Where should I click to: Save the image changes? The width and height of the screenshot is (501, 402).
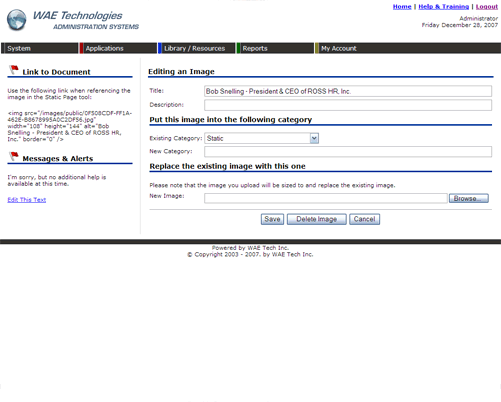[x=272, y=219]
